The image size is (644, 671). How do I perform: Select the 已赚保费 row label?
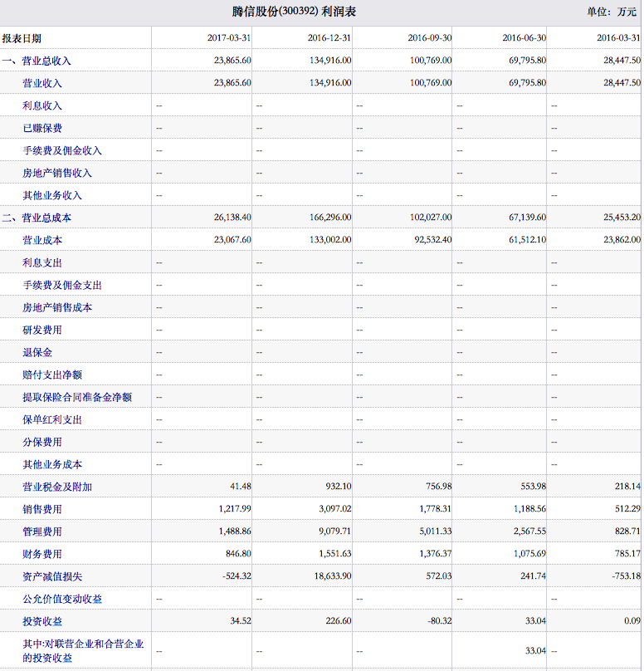tap(41, 128)
